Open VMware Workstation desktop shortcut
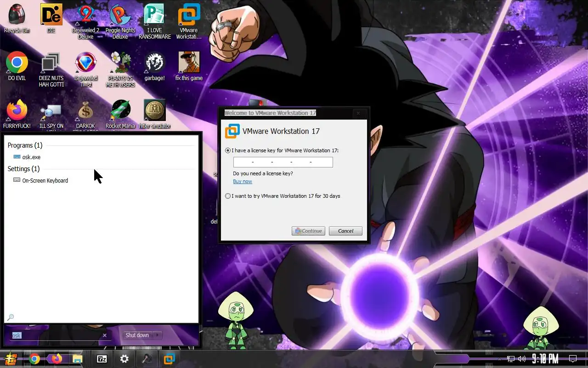The image size is (588, 368). 189,21
